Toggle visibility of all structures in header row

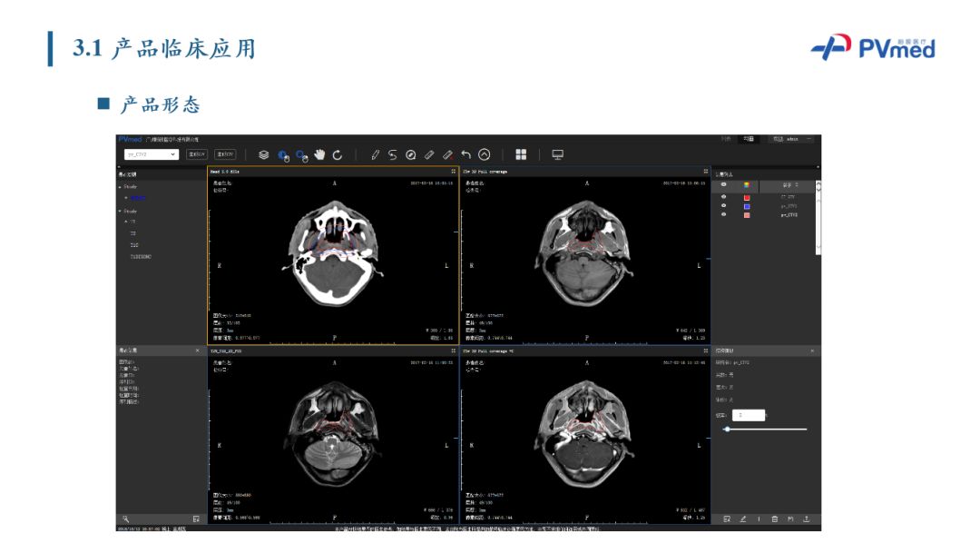[x=724, y=184]
